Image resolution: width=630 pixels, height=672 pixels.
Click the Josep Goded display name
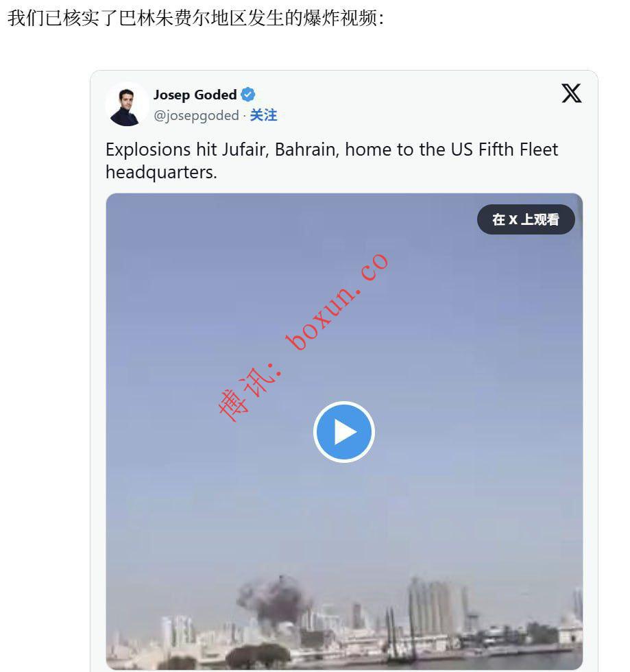[195, 95]
